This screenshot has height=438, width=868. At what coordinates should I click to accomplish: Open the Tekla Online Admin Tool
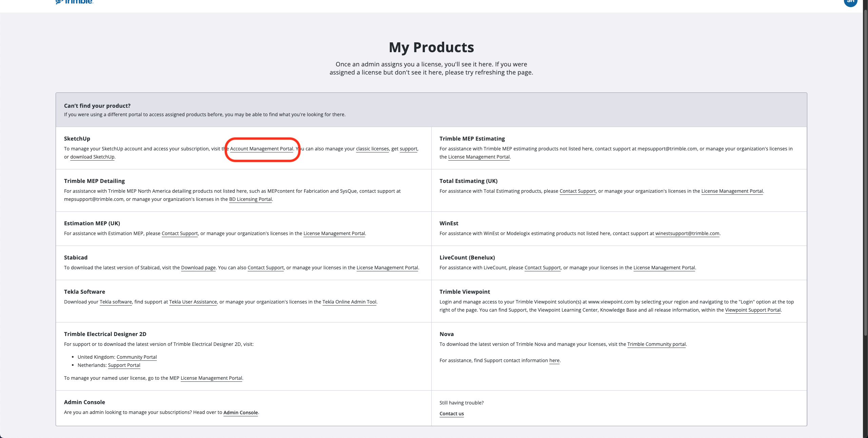click(349, 302)
